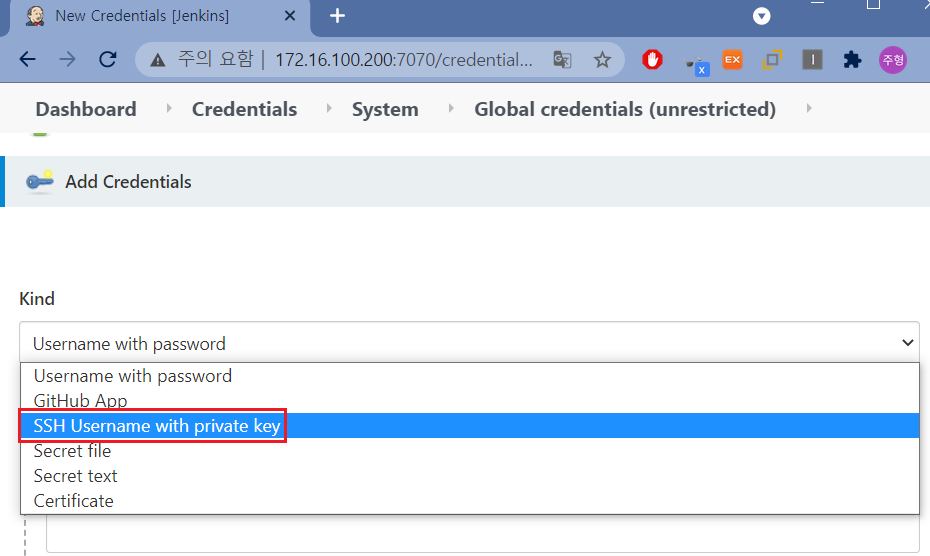Expand menu arrow after Dashboard breadcrumb
Image resolution: width=930 pixels, height=556 pixels.
pos(169,109)
